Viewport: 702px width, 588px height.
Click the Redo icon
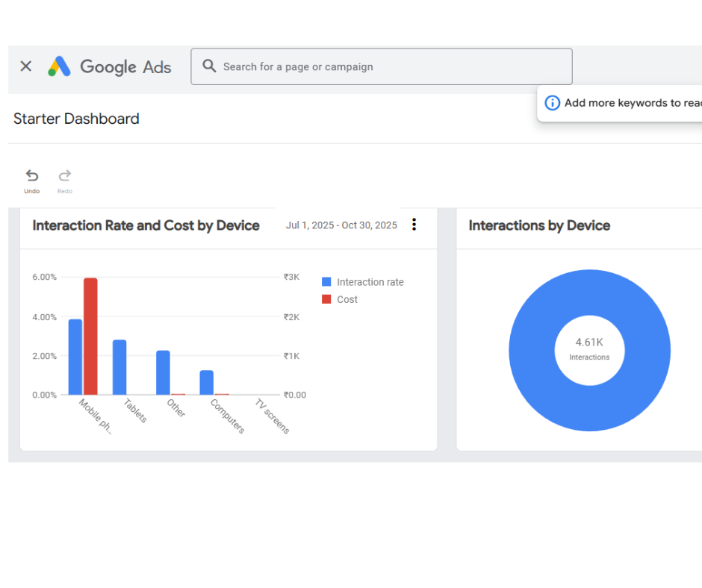[64, 176]
